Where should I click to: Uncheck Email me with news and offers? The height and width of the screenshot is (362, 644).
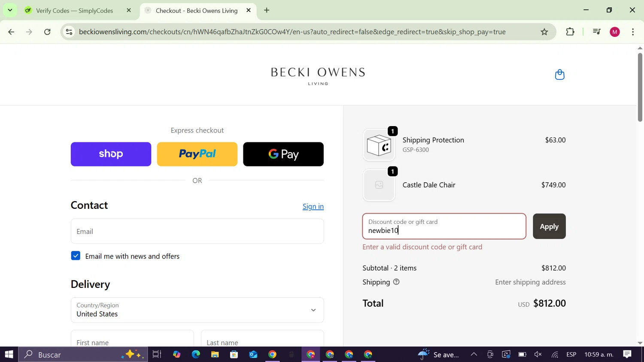tap(76, 256)
